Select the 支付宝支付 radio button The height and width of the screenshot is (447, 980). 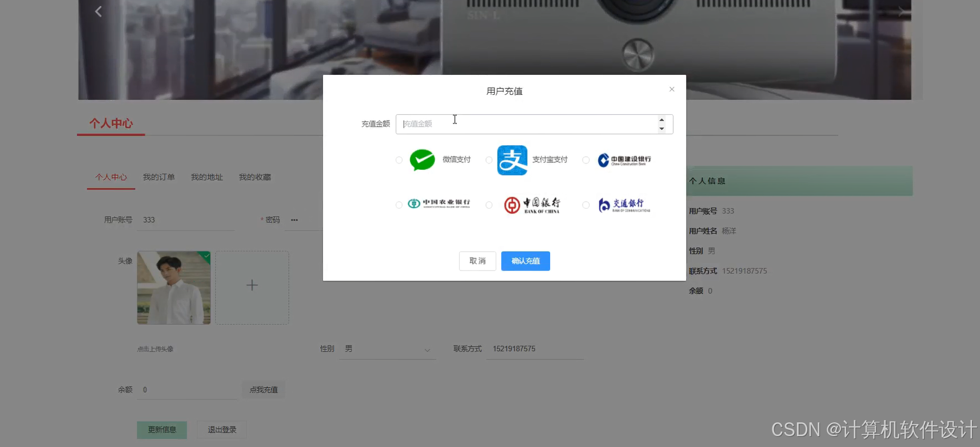(489, 160)
